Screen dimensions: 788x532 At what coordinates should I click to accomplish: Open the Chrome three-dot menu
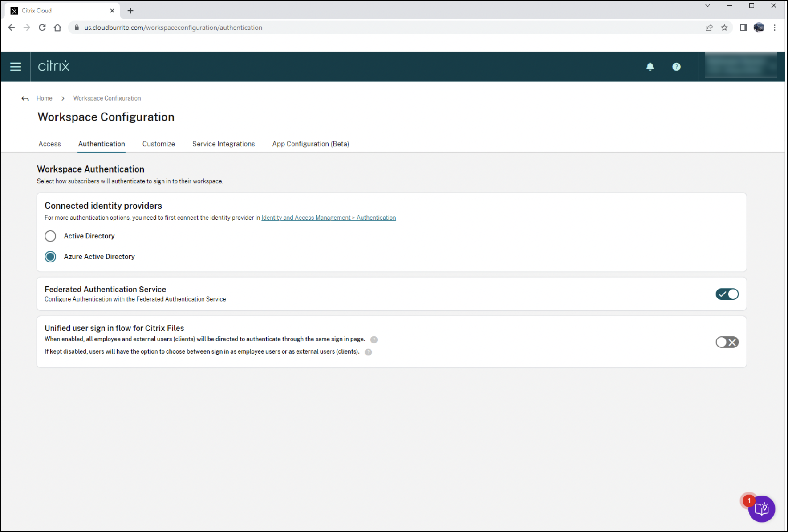pos(775,28)
